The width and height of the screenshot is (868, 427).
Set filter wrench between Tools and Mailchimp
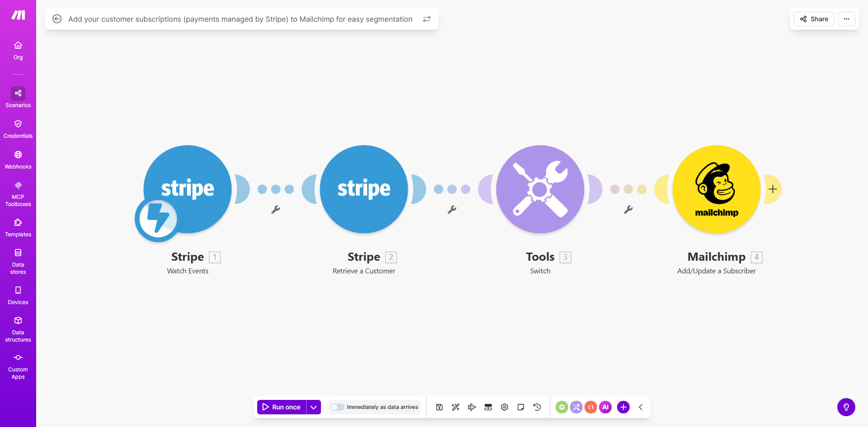pos(628,210)
